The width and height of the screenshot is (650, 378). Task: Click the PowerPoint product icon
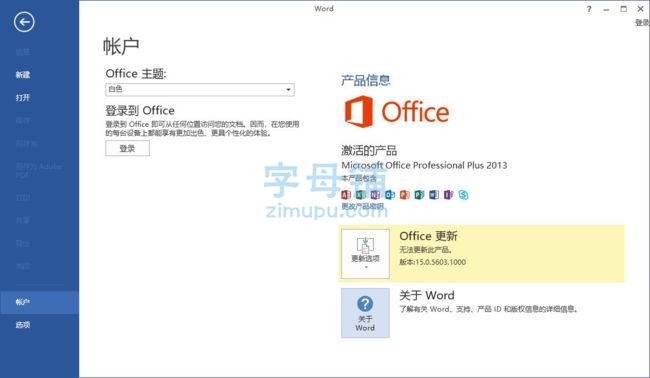[405, 194]
